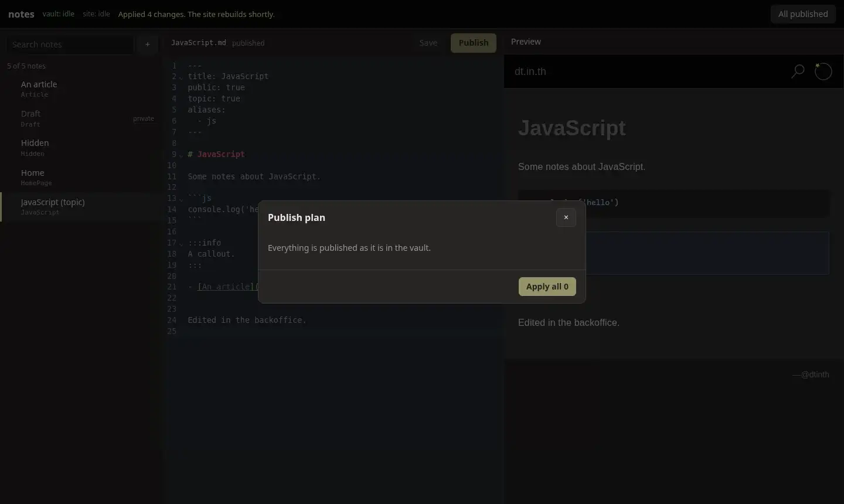
Task: Click the JavaScript.md file name
Action: click(198, 43)
